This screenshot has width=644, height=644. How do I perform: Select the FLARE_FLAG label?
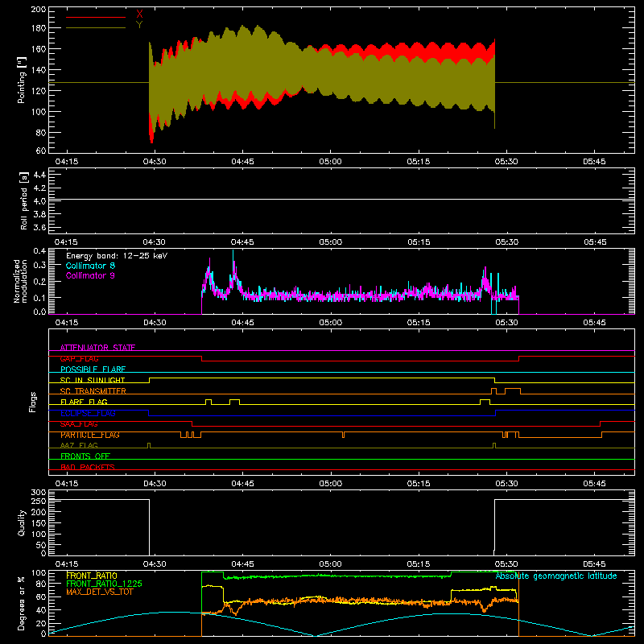84,402
